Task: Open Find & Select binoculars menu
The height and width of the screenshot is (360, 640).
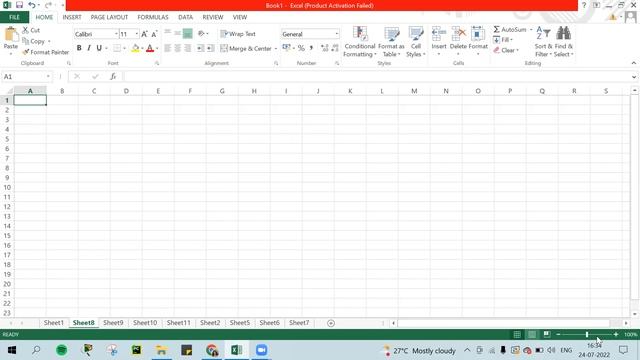Action: [564, 42]
